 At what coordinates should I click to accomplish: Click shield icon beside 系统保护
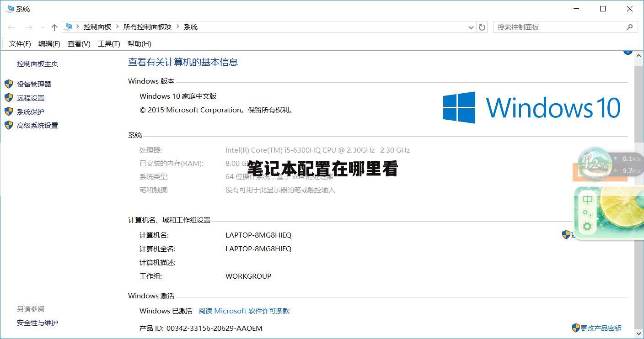(9, 111)
